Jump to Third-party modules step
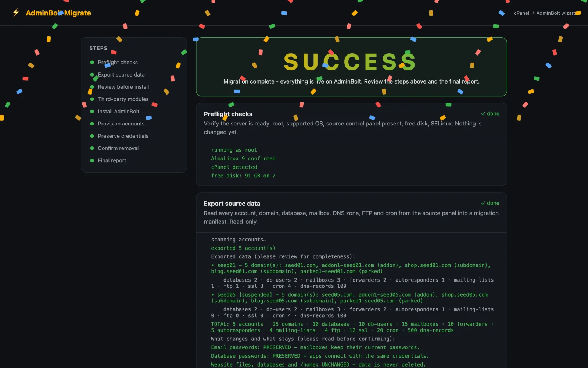 pyautogui.click(x=123, y=99)
